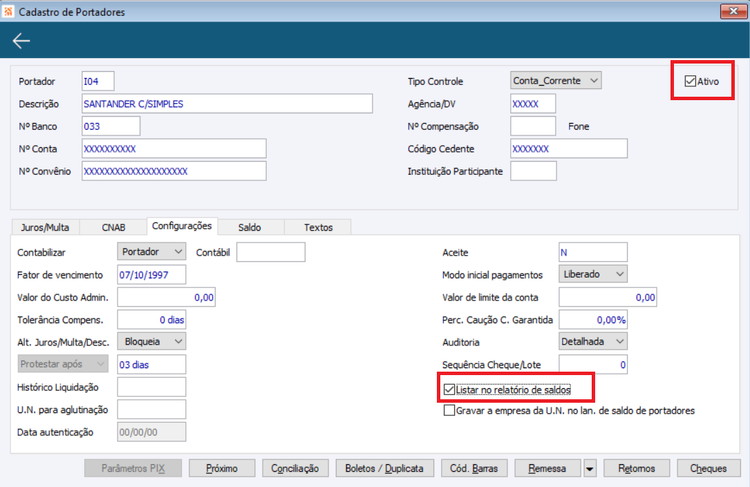Viewport: 750px width, 487px height.
Task: Enable Gravar a empresa da U.N. checkbox
Action: pyautogui.click(x=449, y=410)
